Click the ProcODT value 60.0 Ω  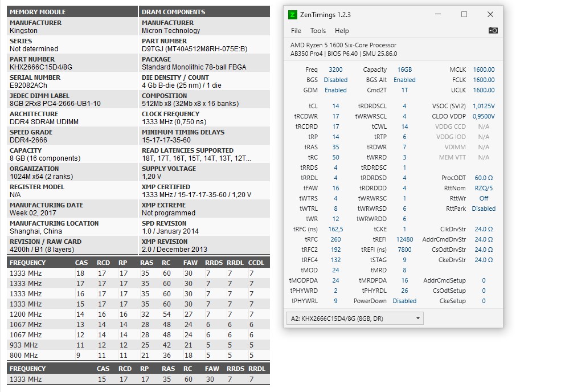pos(484,178)
